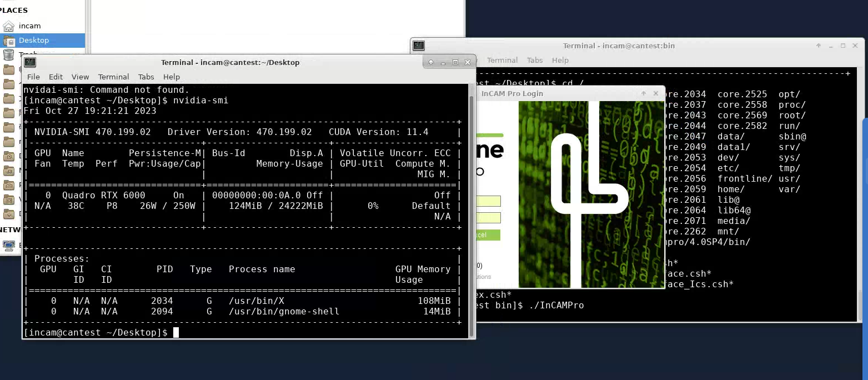Open Tabs menu in Desktop terminal
868x380 pixels.
point(146,77)
